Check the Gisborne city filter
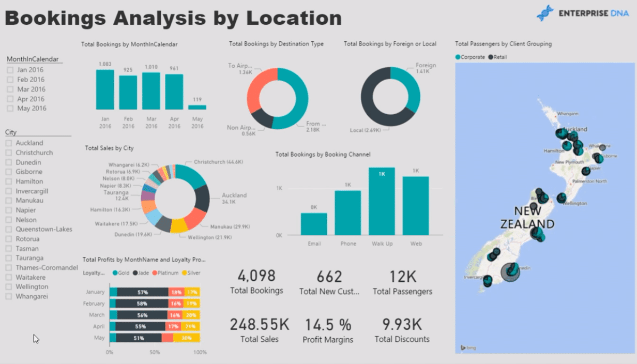The width and height of the screenshot is (637, 364). [x=9, y=172]
